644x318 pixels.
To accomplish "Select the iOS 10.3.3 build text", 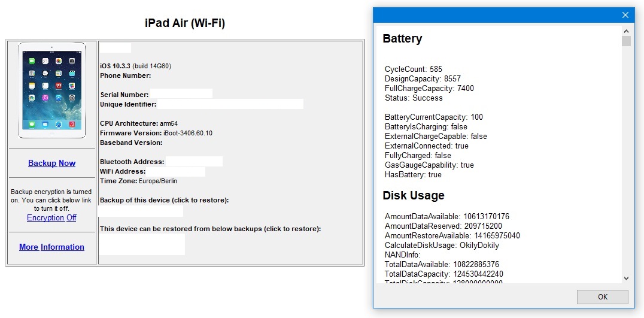I will tap(135, 66).
